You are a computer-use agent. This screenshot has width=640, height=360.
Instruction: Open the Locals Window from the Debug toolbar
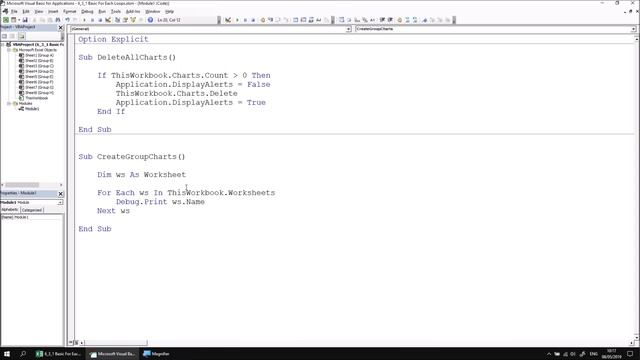(x=296, y=20)
